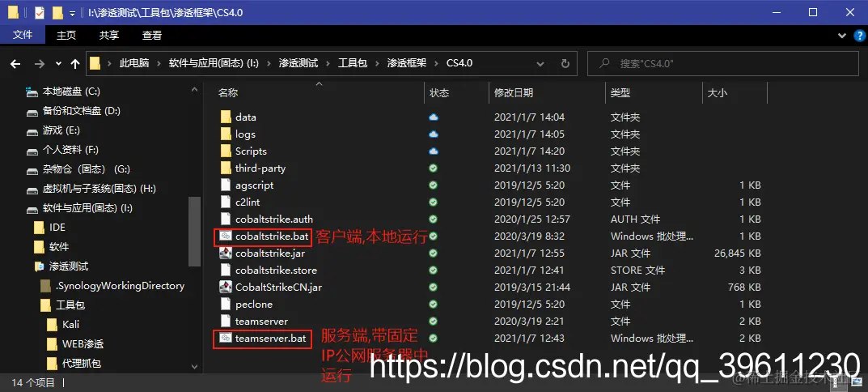Expand path chevron after 工具包
The image size is (868, 392).
(x=377, y=64)
